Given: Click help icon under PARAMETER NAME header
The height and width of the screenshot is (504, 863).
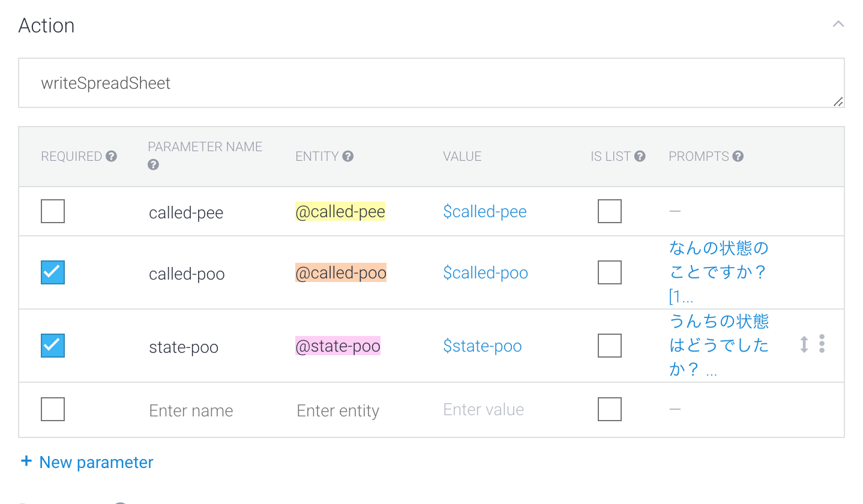Looking at the screenshot, I should point(153,164).
